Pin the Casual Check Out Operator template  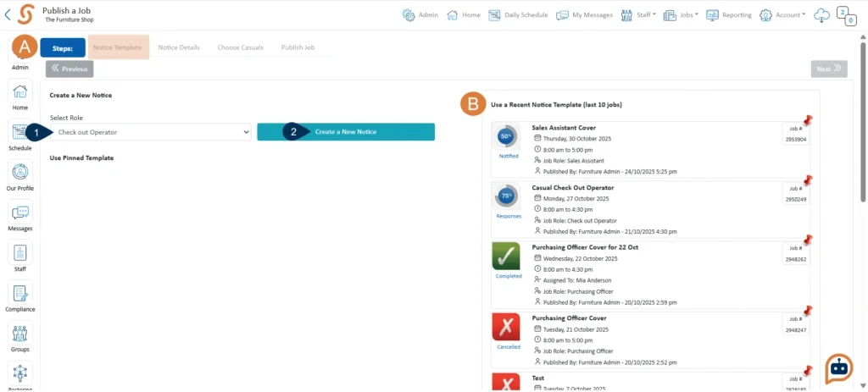click(x=808, y=180)
